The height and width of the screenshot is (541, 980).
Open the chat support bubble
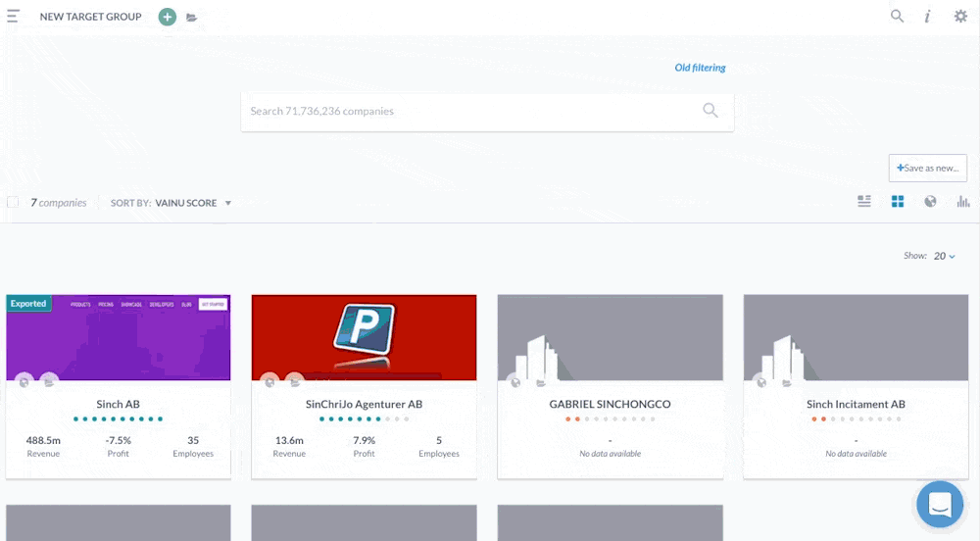pyautogui.click(x=940, y=505)
